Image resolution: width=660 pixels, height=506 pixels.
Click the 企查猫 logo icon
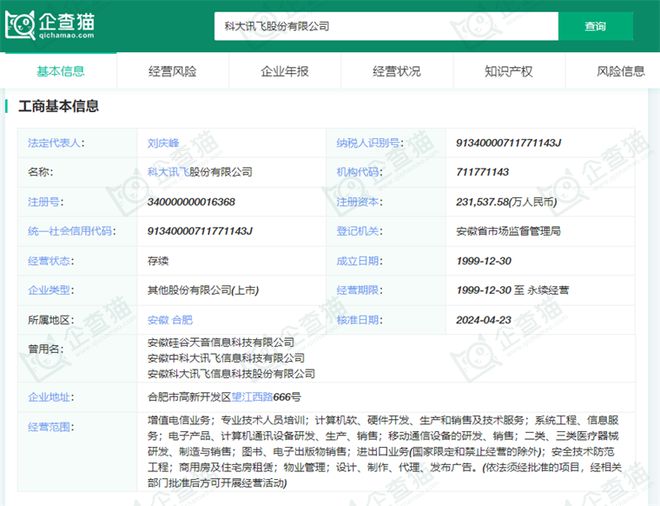(x=49, y=25)
